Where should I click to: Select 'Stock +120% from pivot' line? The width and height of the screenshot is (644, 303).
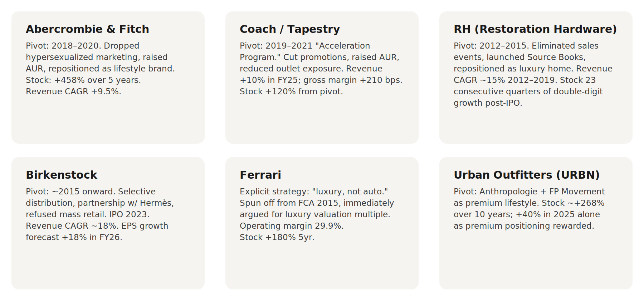(291, 91)
